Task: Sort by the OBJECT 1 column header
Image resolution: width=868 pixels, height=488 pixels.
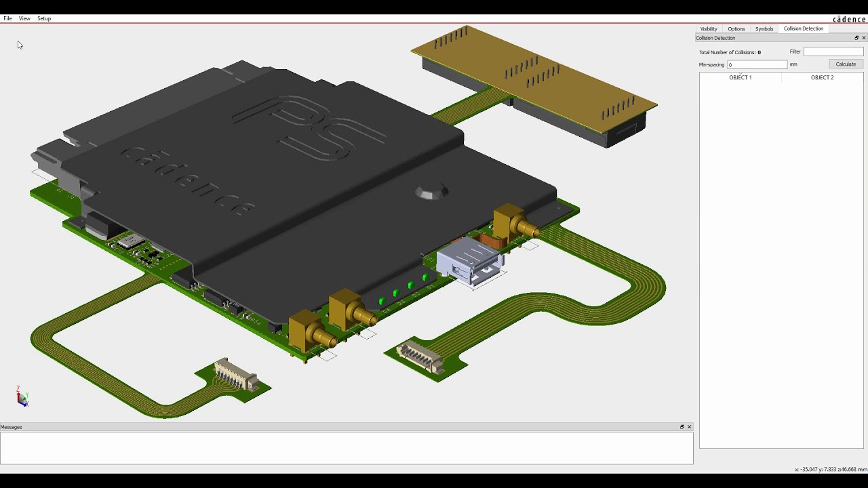Action: pos(740,77)
